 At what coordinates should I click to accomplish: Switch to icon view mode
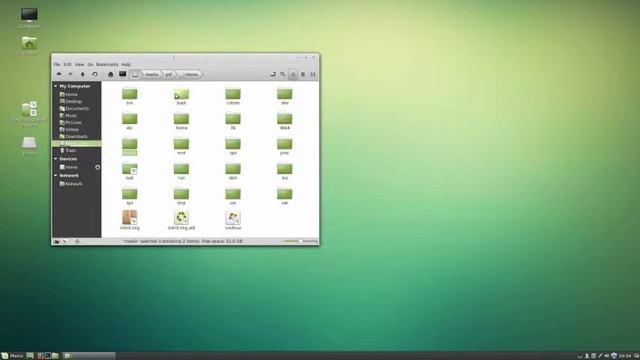(x=293, y=74)
